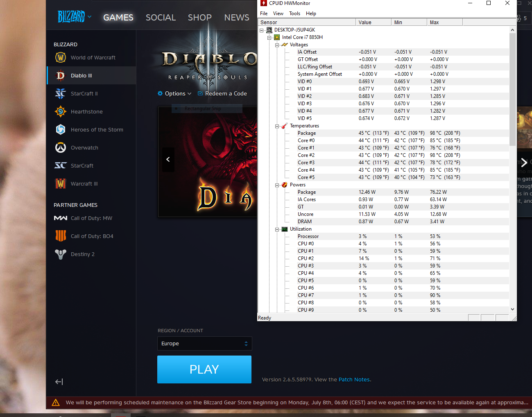Open the Patch Notes link
532x417 pixels.
[x=354, y=380]
